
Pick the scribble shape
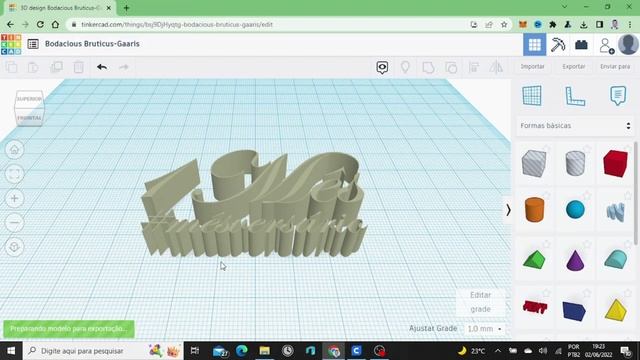[615, 212]
